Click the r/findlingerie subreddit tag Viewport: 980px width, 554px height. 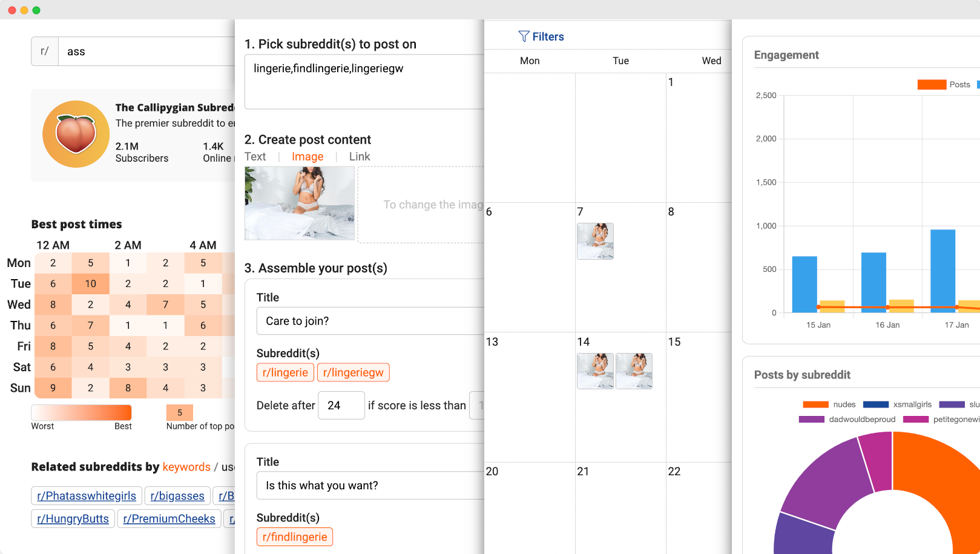click(x=295, y=537)
